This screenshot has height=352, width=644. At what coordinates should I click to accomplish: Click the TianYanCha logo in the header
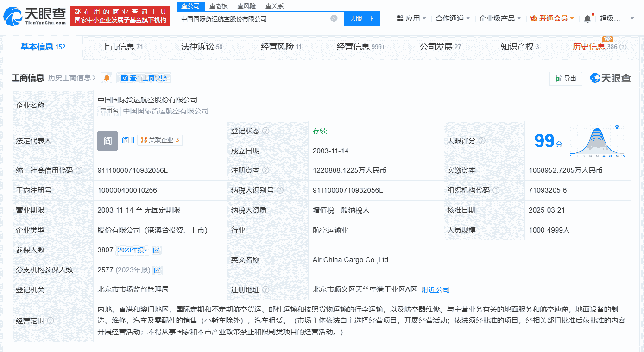pos(34,16)
